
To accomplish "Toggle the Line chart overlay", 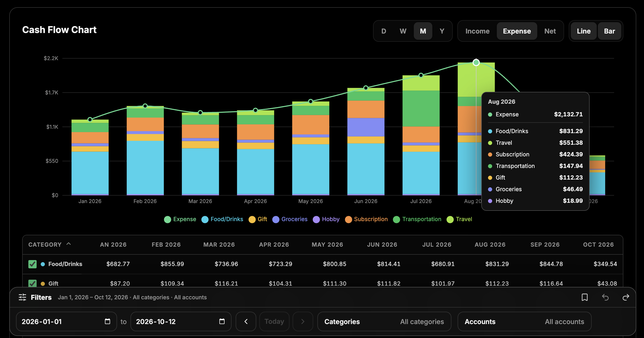I will tap(584, 31).
